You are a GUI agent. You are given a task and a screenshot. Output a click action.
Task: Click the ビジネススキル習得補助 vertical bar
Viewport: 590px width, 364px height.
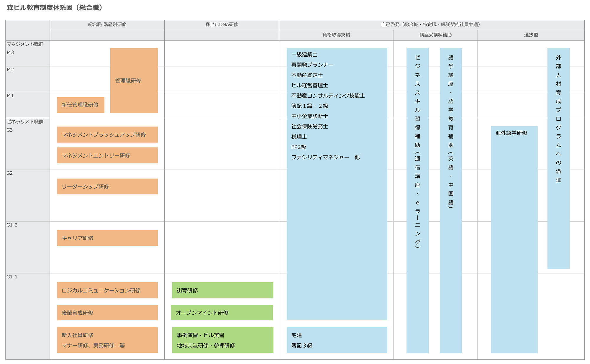(x=417, y=201)
